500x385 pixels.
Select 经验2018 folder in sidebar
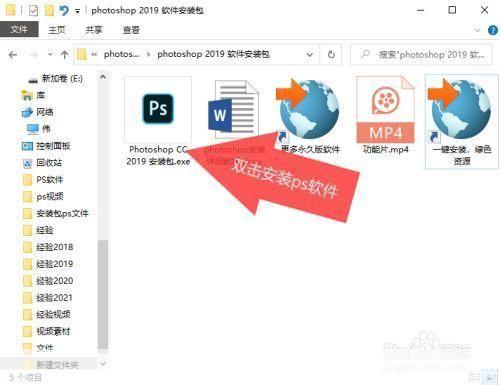pos(48,247)
